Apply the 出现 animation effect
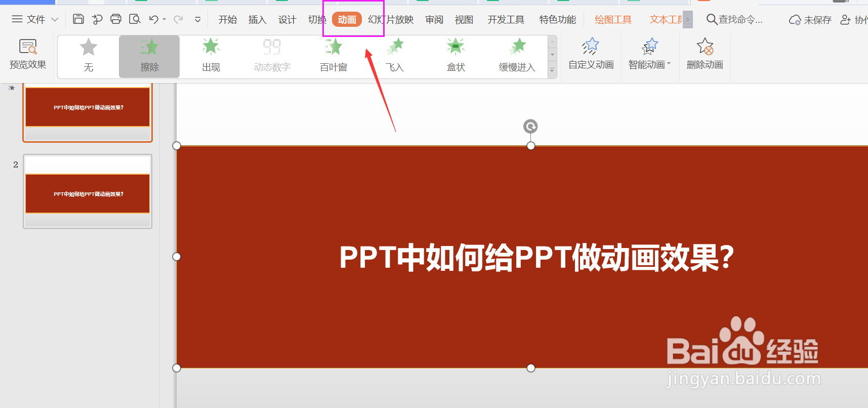Viewport: 868px width, 408px height. click(x=211, y=56)
